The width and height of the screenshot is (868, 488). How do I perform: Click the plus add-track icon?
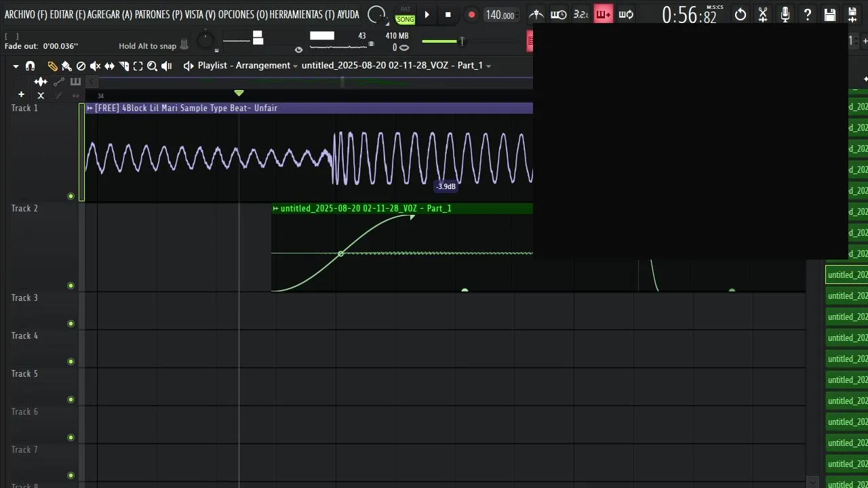(x=21, y=95)
